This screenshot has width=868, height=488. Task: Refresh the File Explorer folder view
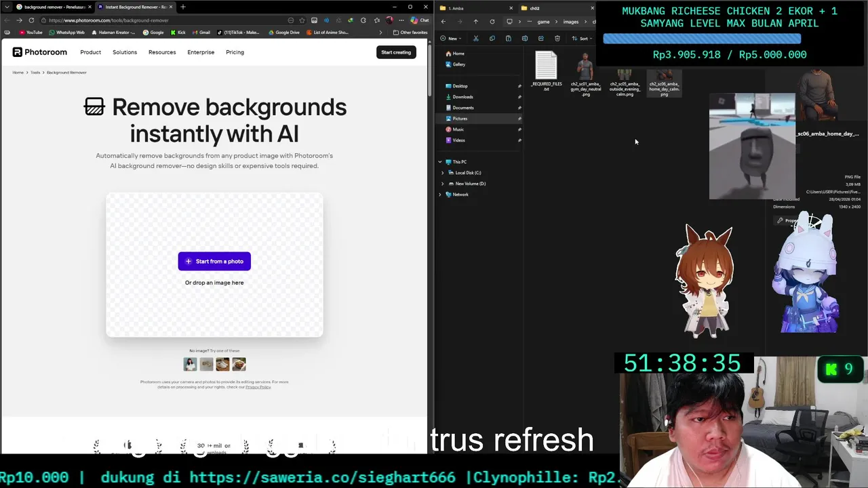492,22
